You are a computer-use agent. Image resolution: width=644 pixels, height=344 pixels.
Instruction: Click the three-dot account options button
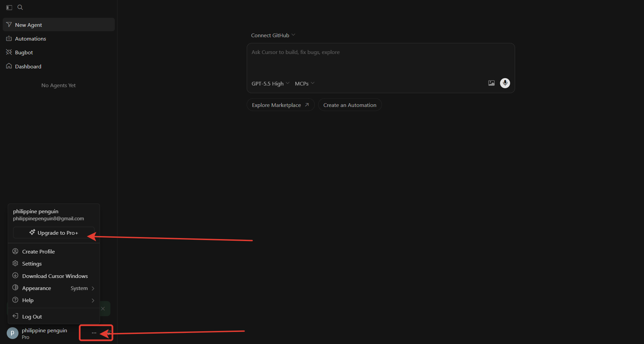point(94,333)
